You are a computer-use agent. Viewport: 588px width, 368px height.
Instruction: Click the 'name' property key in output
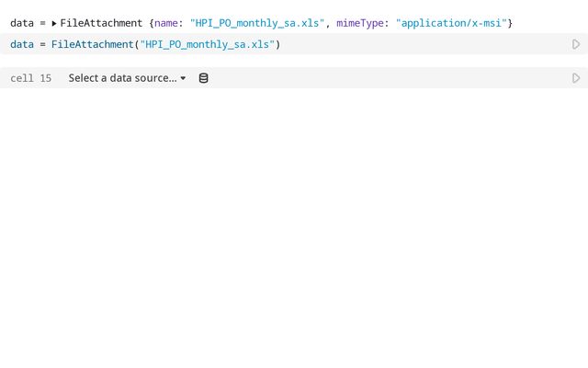(x=166, y=23)
